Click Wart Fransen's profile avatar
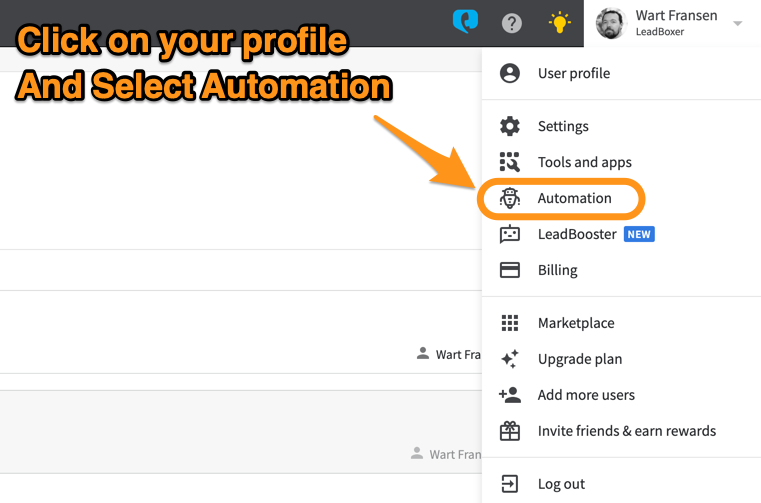This screenshot has height=503, width=761. coord(611,23)
